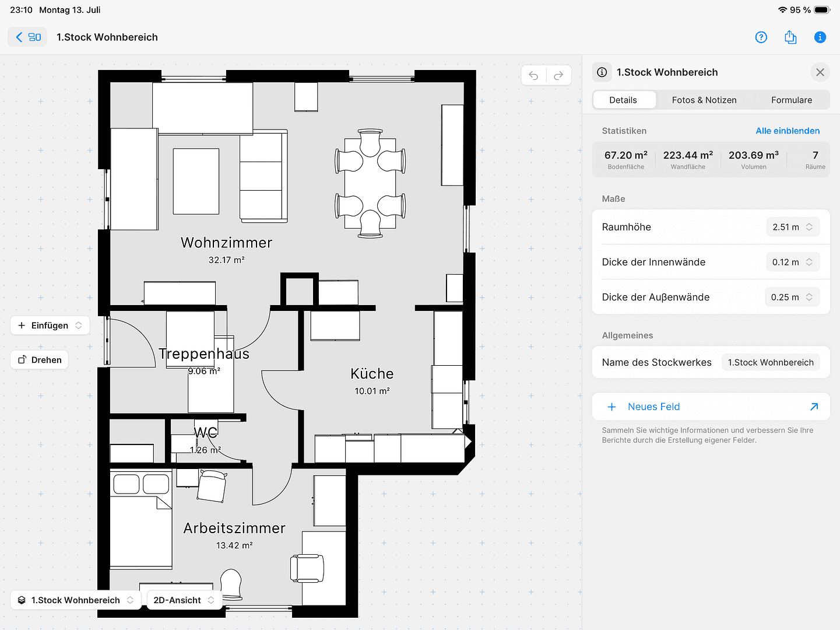The image size is (840, 630).
Task: Select the Treppenhaus room label
Action: tap(204, 354)
